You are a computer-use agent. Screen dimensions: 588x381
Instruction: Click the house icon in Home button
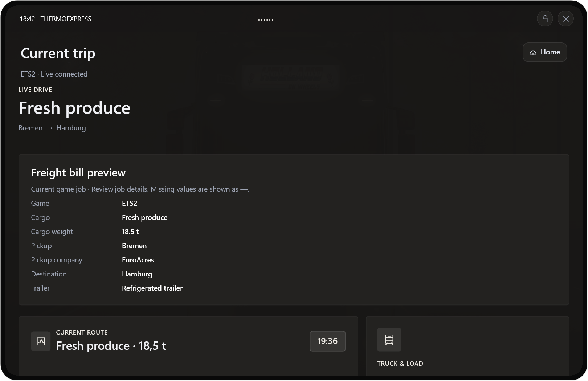(533, 53)
